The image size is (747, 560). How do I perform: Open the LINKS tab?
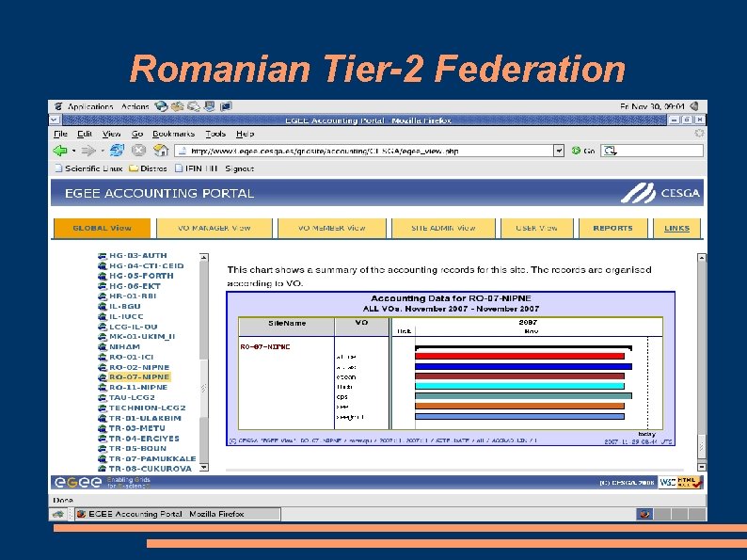pos(677,228)
